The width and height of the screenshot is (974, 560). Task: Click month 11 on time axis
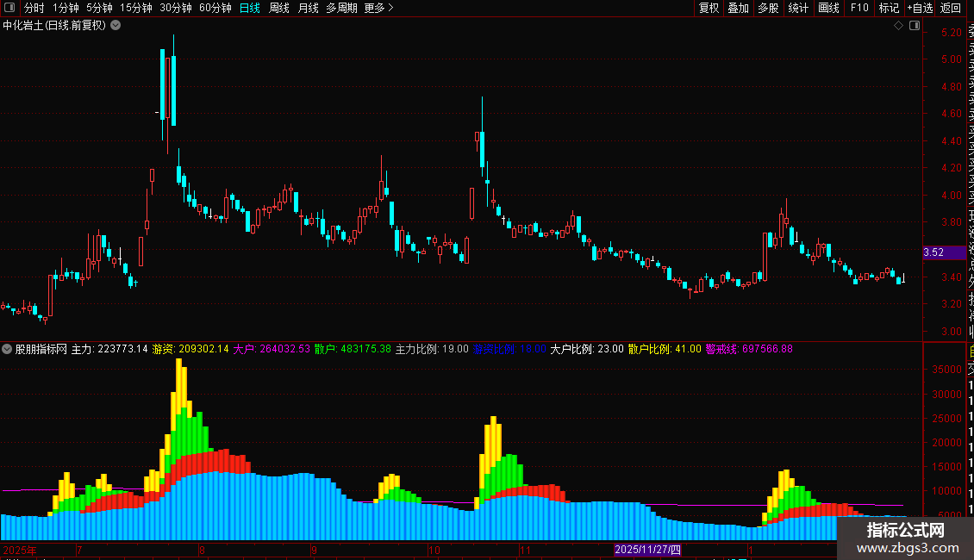526,550
